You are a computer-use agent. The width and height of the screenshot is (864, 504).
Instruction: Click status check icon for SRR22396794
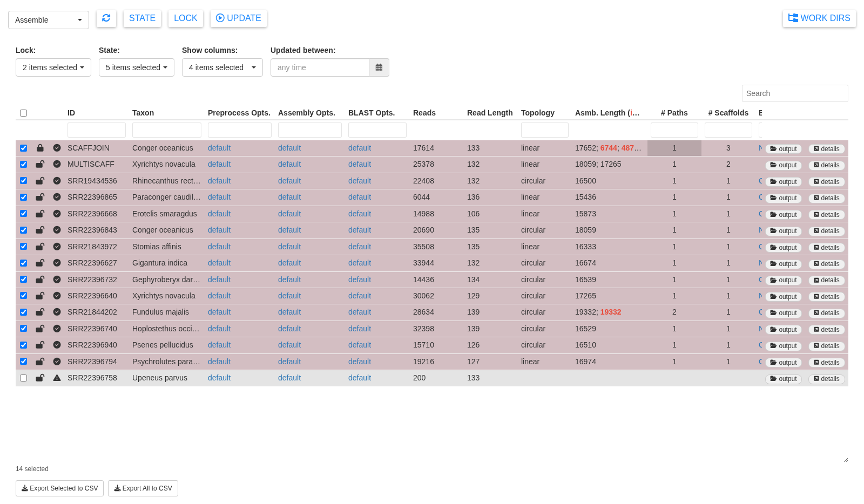pos(57,362)
